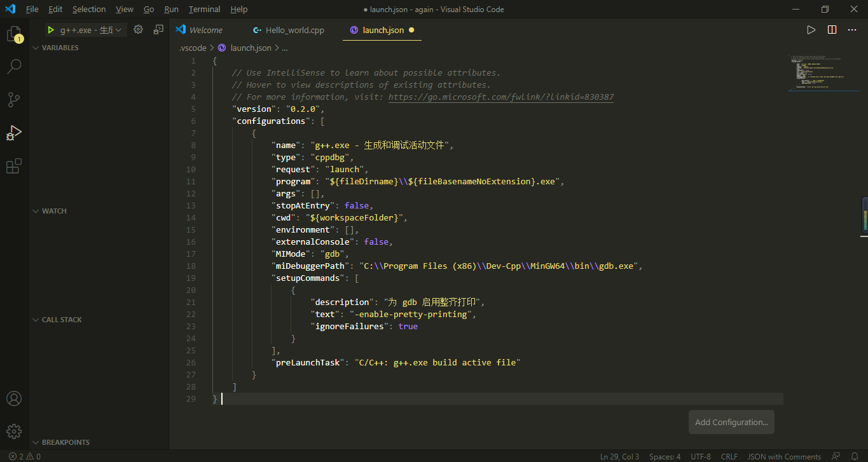This screenshot has height=462, width=868.
Task: Click the launch.json breadcrumb
Action: [251, 48]
